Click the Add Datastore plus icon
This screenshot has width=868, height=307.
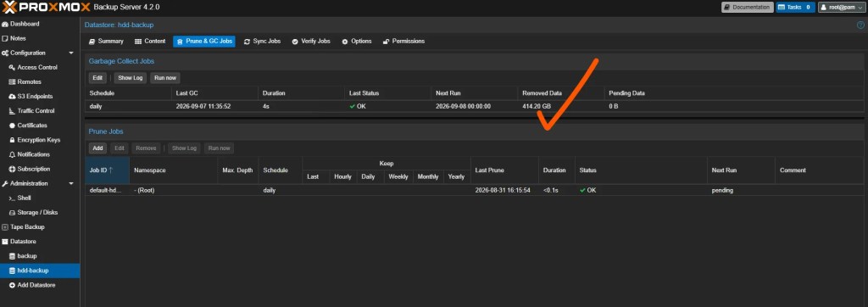12,285
